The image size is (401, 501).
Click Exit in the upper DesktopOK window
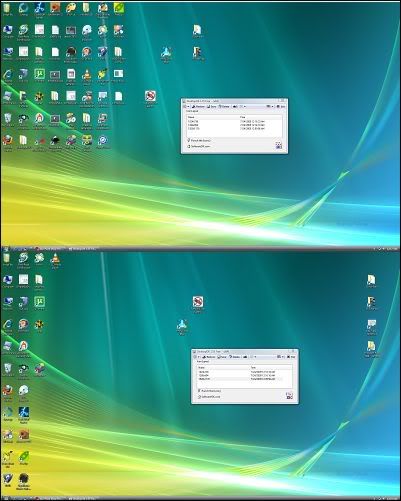[281, 106]
